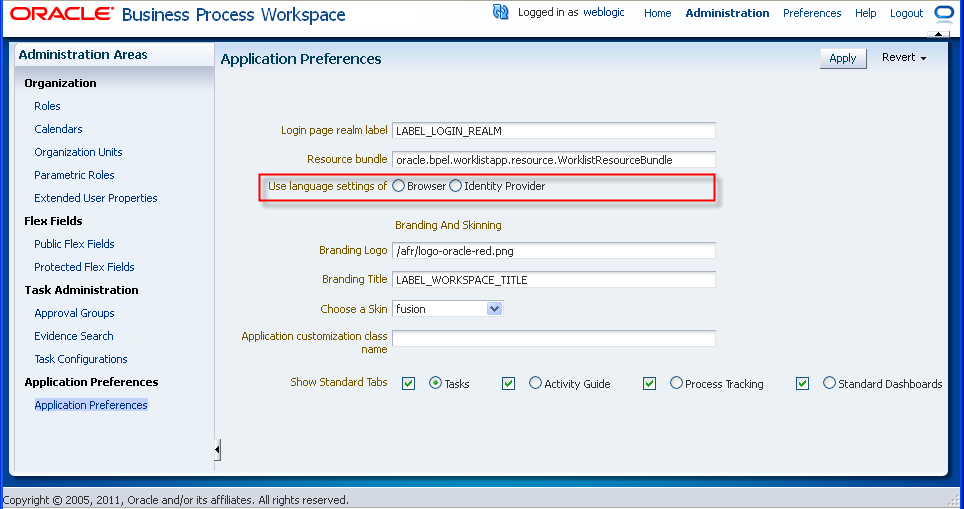Click the Flex Fields section heading
This screenshot has width=964, height=509.
[x=53, y=221]
